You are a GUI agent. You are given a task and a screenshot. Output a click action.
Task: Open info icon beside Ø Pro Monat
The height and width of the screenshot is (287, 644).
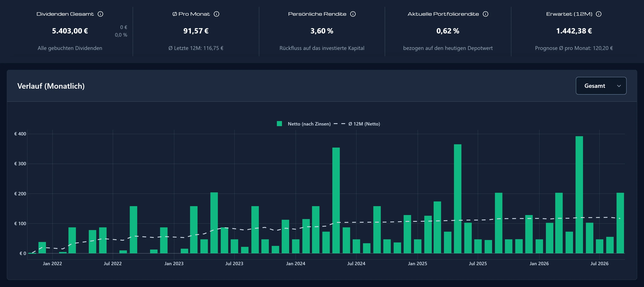[217, 14]
